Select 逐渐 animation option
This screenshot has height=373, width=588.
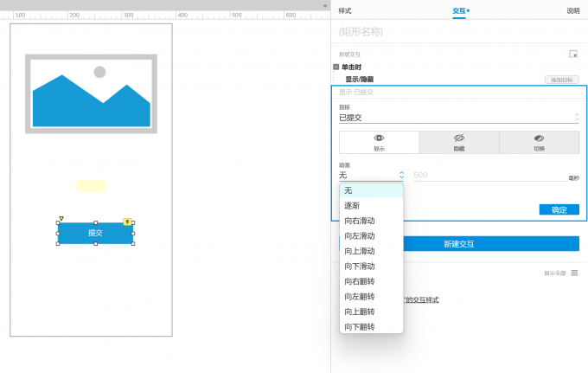pyautogui.click(x=371, y=206)
